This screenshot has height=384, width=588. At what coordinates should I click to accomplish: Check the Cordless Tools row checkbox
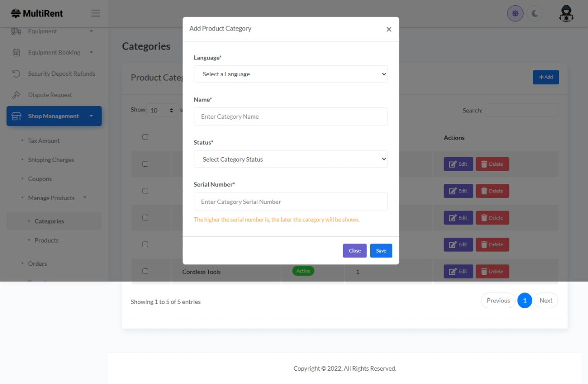[145, 271]
